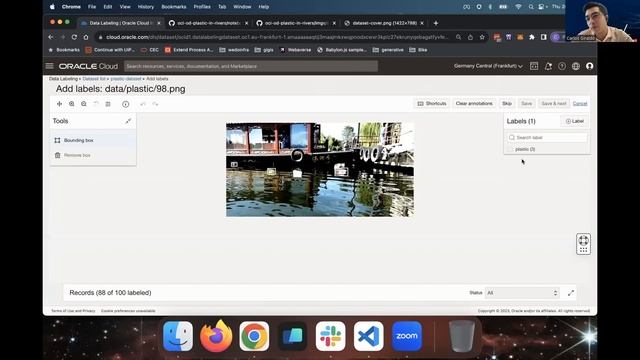Viewport: 640px width, 360px height.
Task: Fit the image to the screen
Action: click(108, 104)
